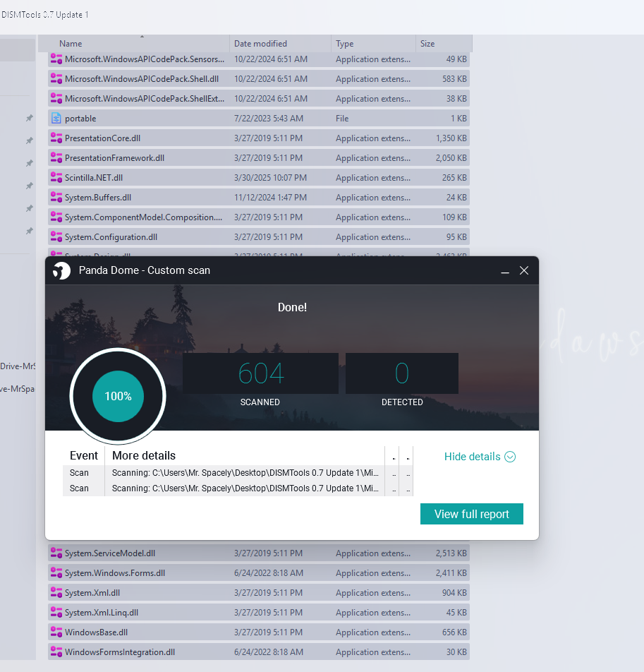Click the Panda Dome logo icon
The height and width of the screenshot is (672, 644).
[61, 270]
